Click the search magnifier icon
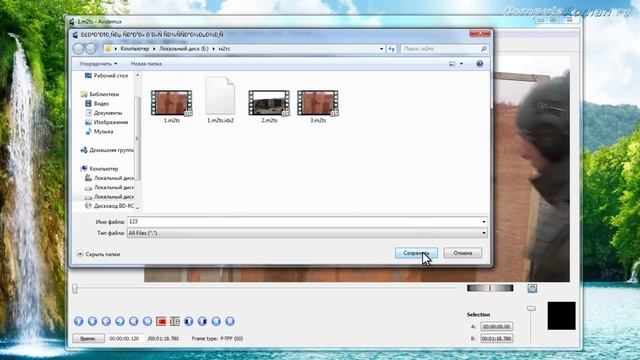 coord(484,49)
